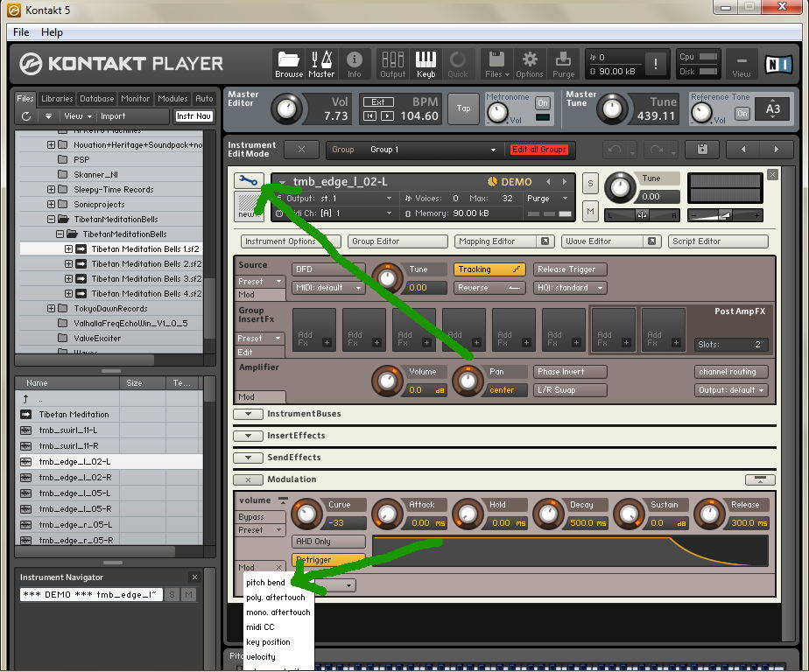Switch to the Libraries tab
This screenshot has width=809, height=672.
point(57,99)
